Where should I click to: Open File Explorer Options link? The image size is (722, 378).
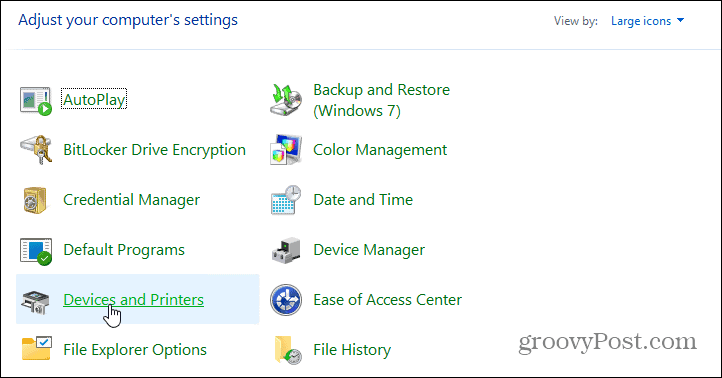pos(135,350)
